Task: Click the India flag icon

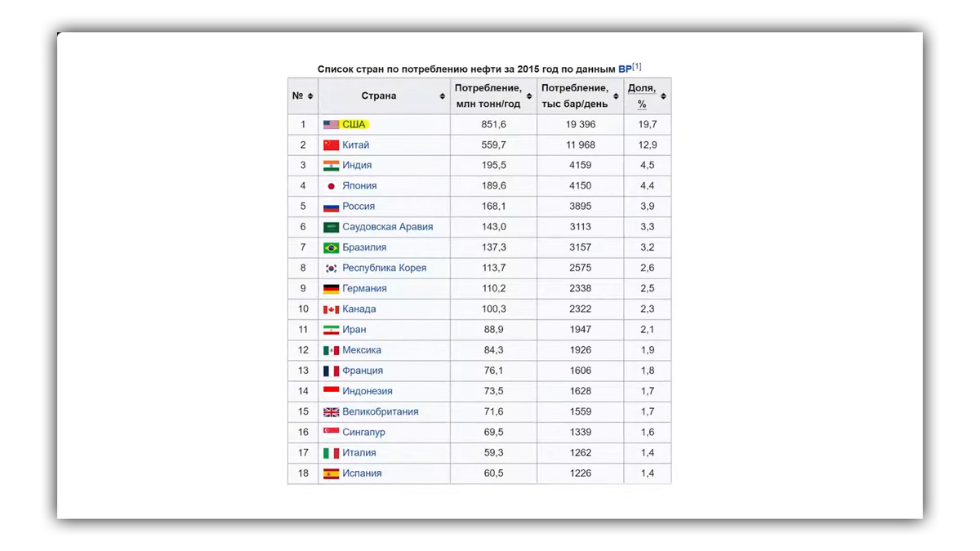Action: point(331,165)
